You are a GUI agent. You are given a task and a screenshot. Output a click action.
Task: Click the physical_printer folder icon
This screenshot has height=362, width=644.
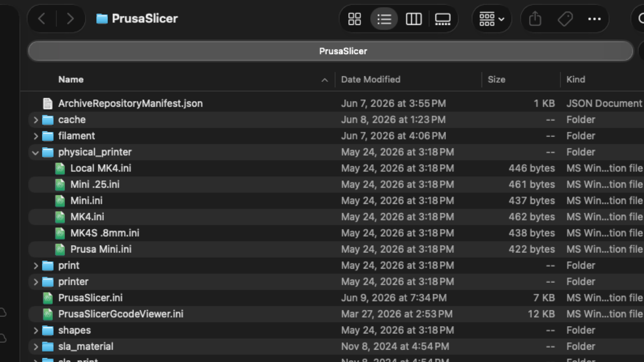(48, 152)
